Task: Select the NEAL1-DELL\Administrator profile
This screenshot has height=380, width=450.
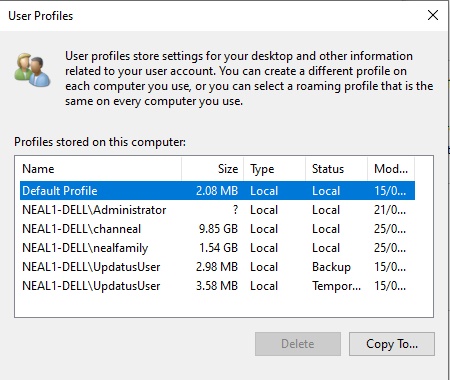Action: pos(217,210)
